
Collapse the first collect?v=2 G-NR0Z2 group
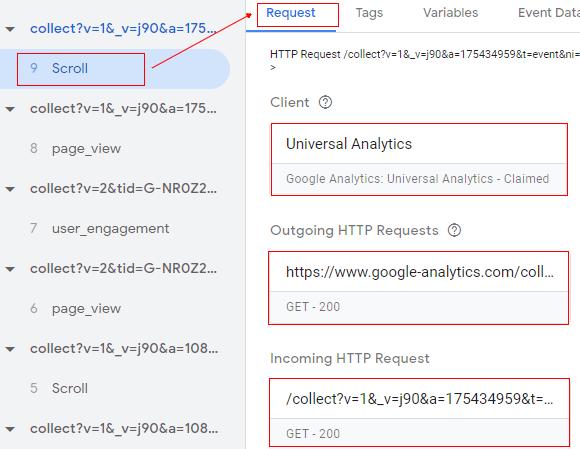tap(10, 189)
